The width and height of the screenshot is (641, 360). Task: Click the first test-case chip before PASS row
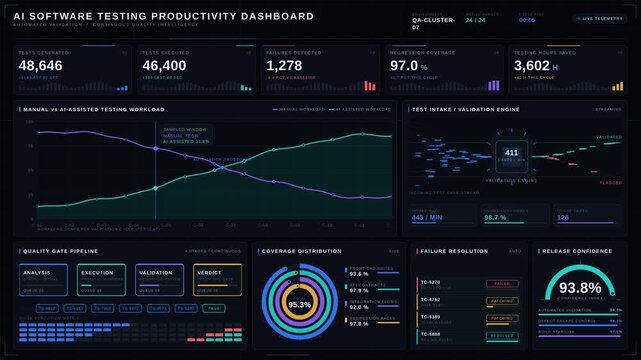click(47, 309)
